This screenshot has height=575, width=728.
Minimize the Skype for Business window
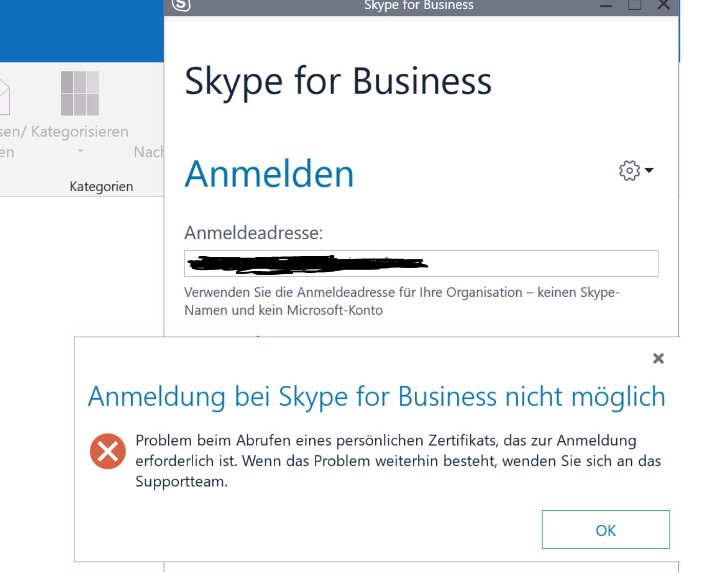point(606,6)
